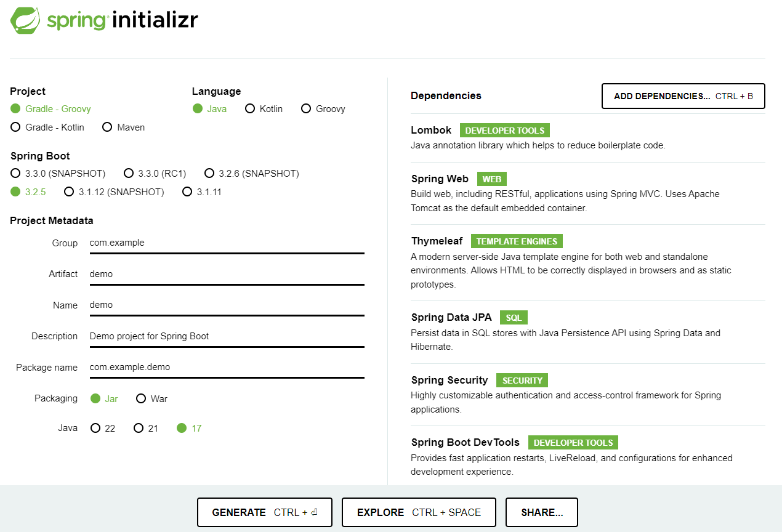Click the Spring Security dependency title
782x532 pixels.
coord(449,381)
